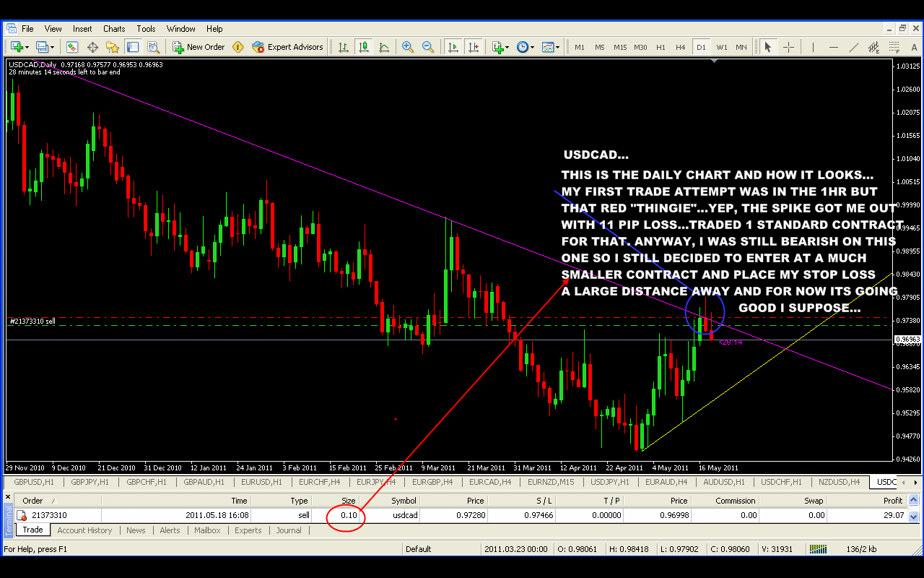Expand the Periodicity clock dropdown
This screenshot has width=924, height=578.
click(x=532, y=47)
